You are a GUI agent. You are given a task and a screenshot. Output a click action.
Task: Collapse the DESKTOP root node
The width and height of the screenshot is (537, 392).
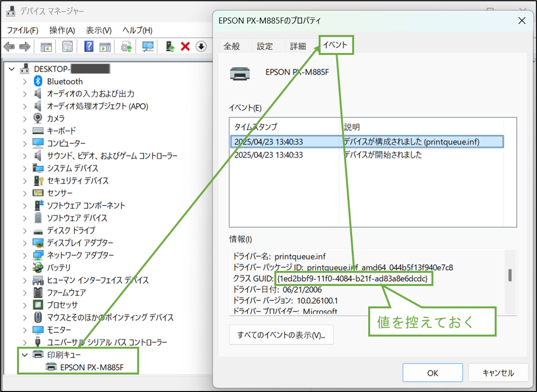point(12,69)
